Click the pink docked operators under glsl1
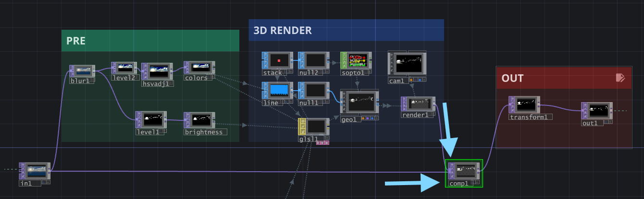The image size is (644, 199). (323, 142)
